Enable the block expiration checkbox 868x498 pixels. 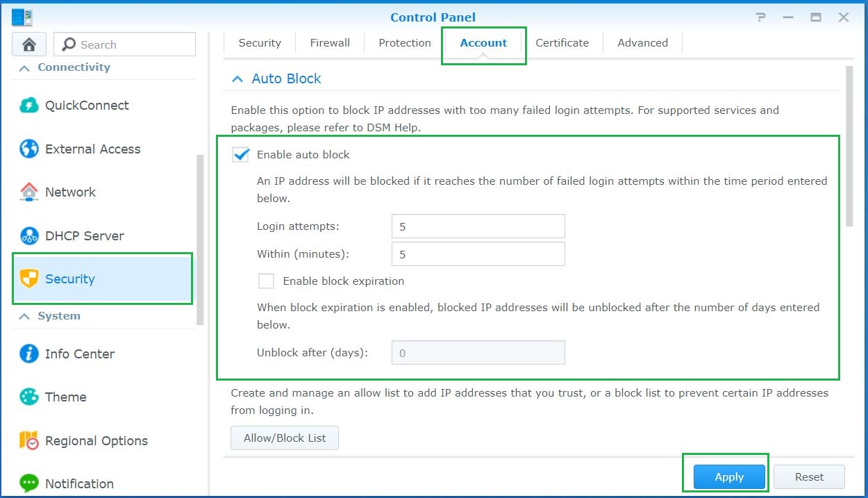pos(267,281)
